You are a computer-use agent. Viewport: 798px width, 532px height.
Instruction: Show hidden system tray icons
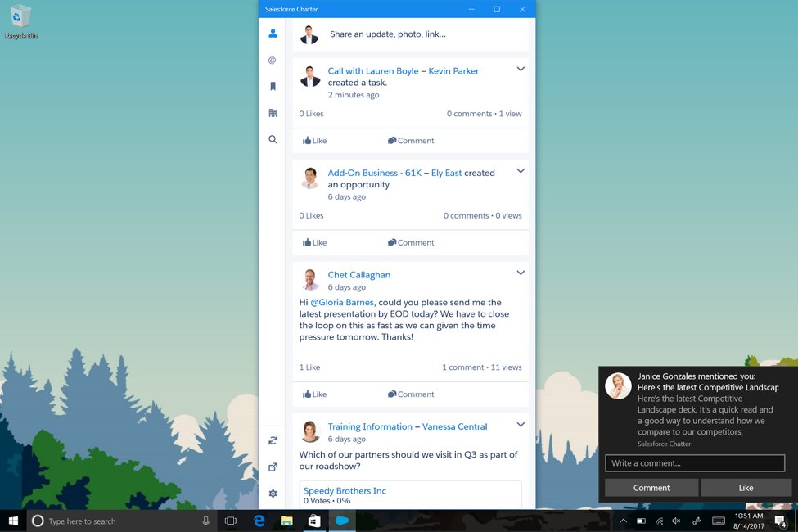pos(624,521)
